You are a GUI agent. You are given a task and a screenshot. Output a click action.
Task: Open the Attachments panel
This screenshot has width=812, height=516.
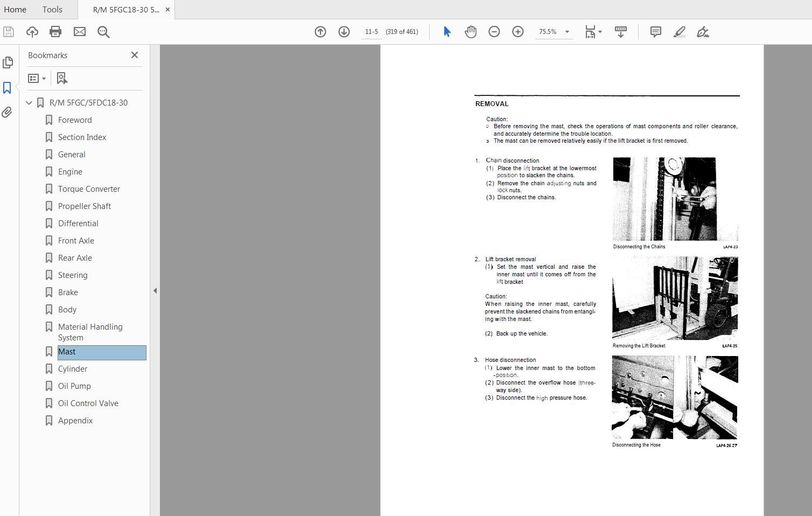(x=7, y=112)
